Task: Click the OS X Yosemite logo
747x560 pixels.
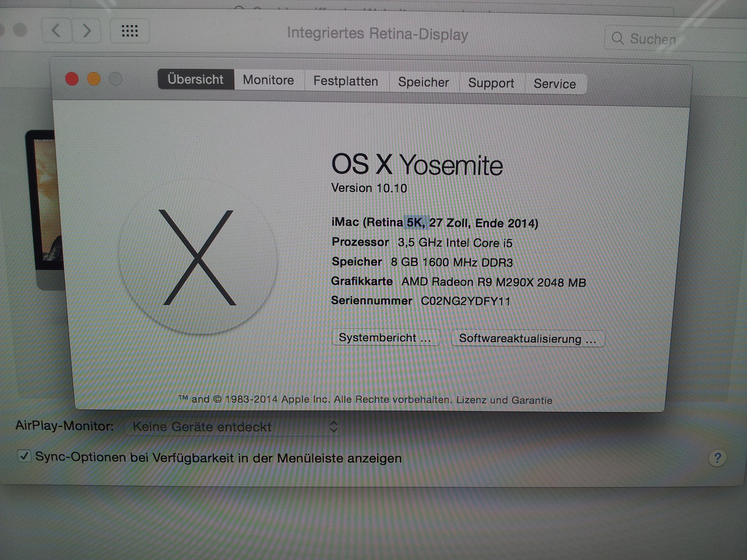Action: click(x=198, y=257)
